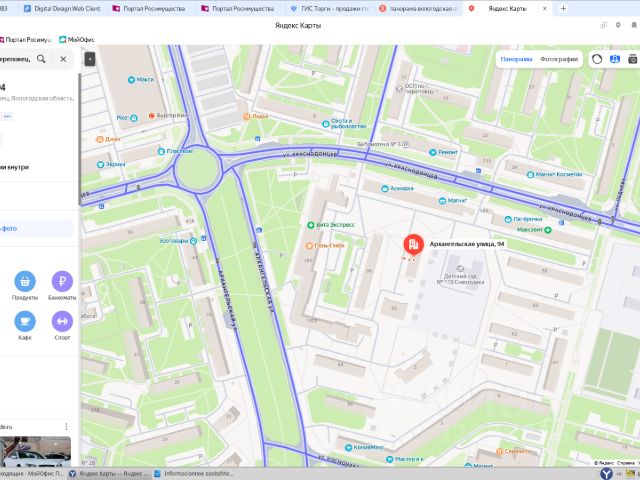Click the Справка link on the map
640x480 pixels.
[x=625, y=463]
